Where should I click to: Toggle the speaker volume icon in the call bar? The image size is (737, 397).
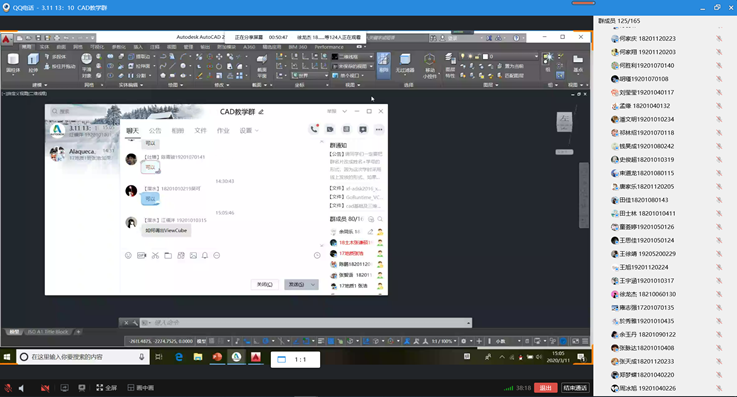21,388
